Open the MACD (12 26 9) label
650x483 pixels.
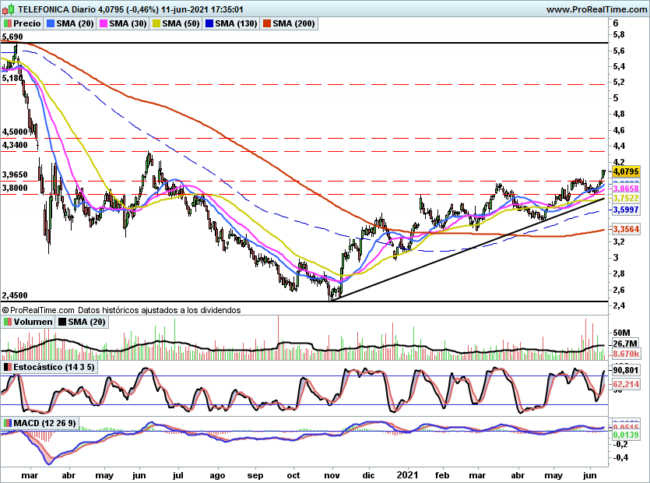[x=45, y=423]
